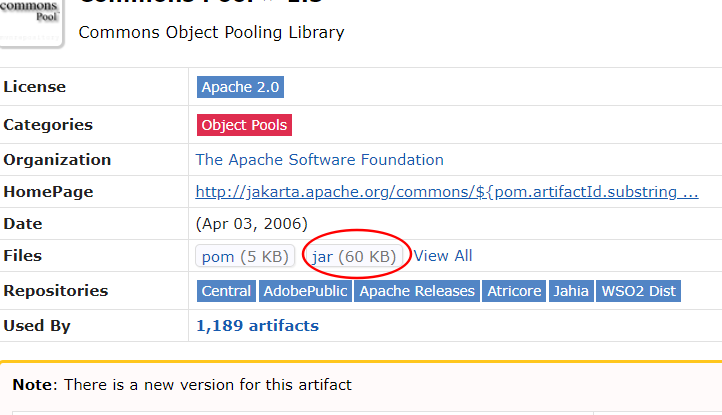
Task: Download the jar (60 KB) file
Action: click(x=354, y=256)
